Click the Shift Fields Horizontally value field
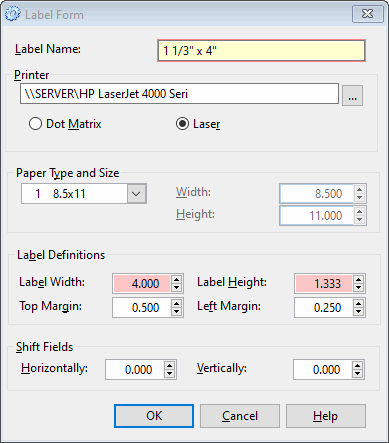The image size is (389, 443). coord(135,369)
